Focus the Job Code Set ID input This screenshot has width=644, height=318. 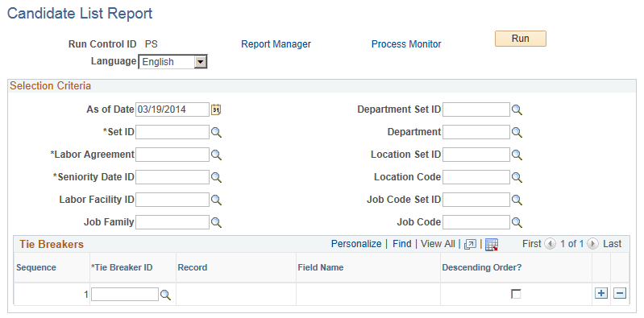(x=476, y=200)
